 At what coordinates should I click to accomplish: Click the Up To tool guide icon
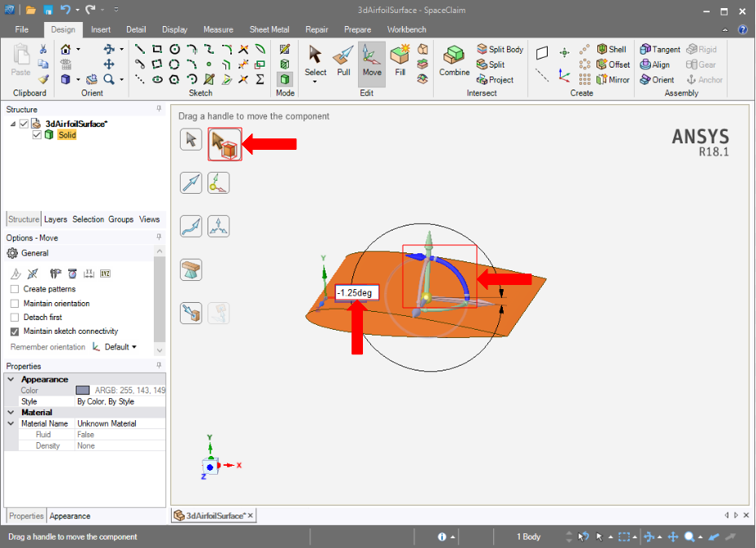191,313
